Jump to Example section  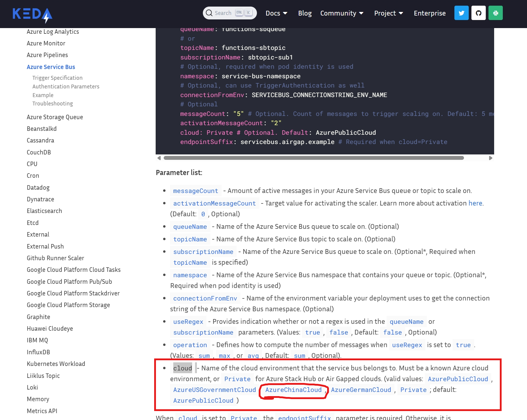click(x=43, y=95)
